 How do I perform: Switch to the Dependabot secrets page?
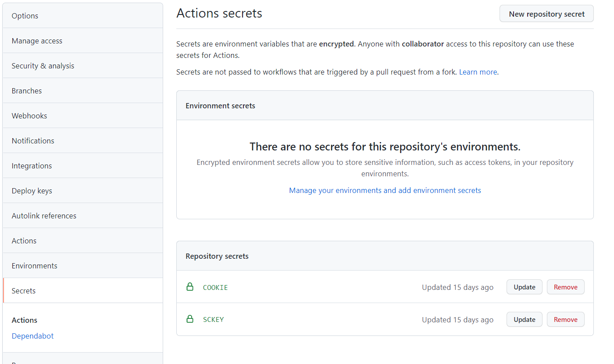pyautogui.click(x=32, y=335)
